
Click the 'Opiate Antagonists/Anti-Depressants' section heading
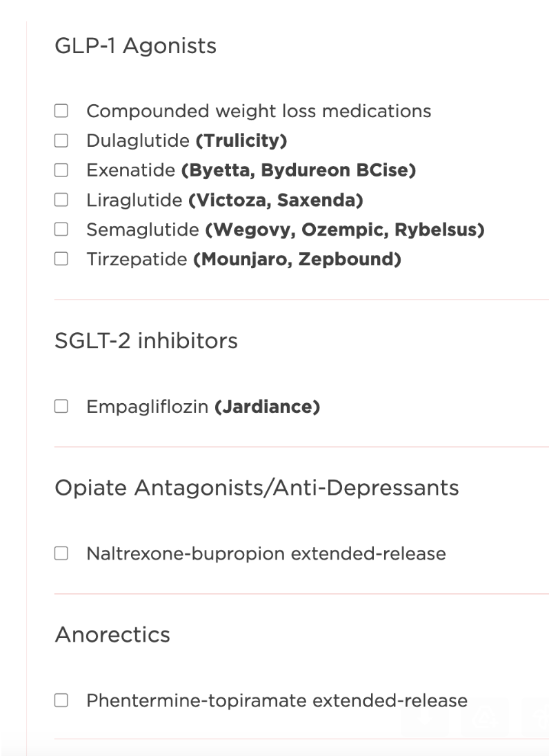click(257, 488)
